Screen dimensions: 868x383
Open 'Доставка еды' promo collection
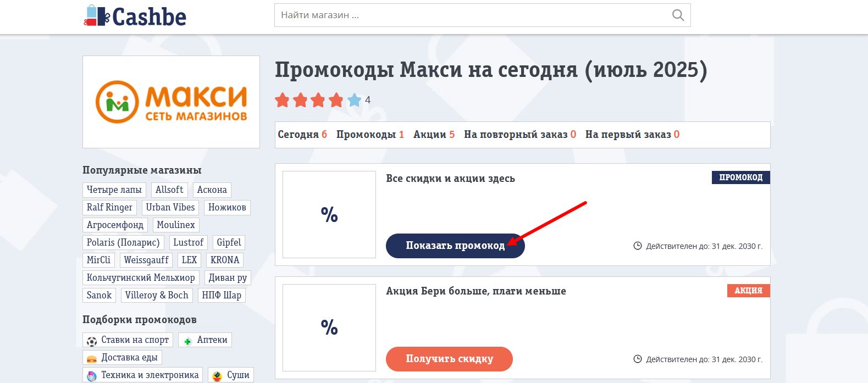[x=122, y=358]
